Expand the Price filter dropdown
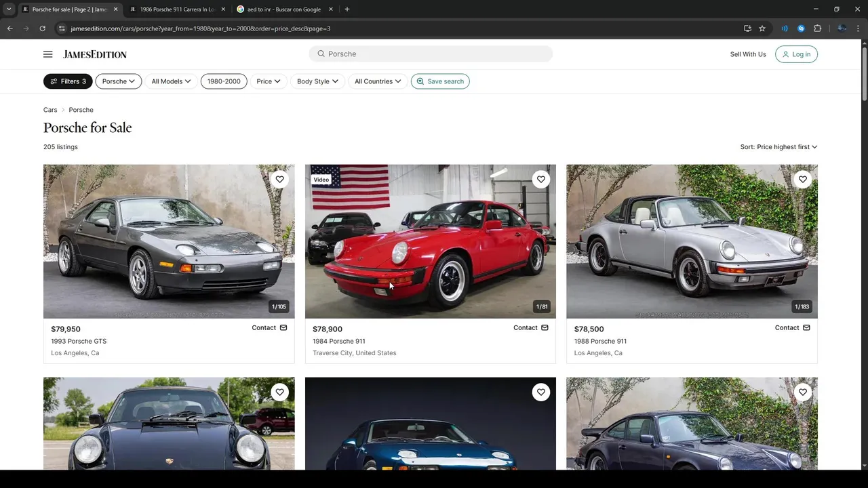Screen dimensions: 868x488 [x=269, y=81]
